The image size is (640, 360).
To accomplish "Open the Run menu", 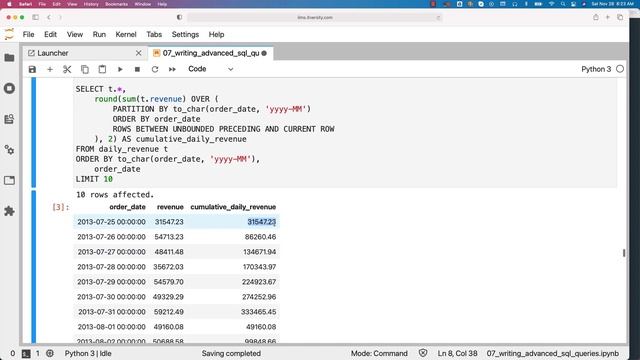I will pyautogui.click(x=99, y=35).
